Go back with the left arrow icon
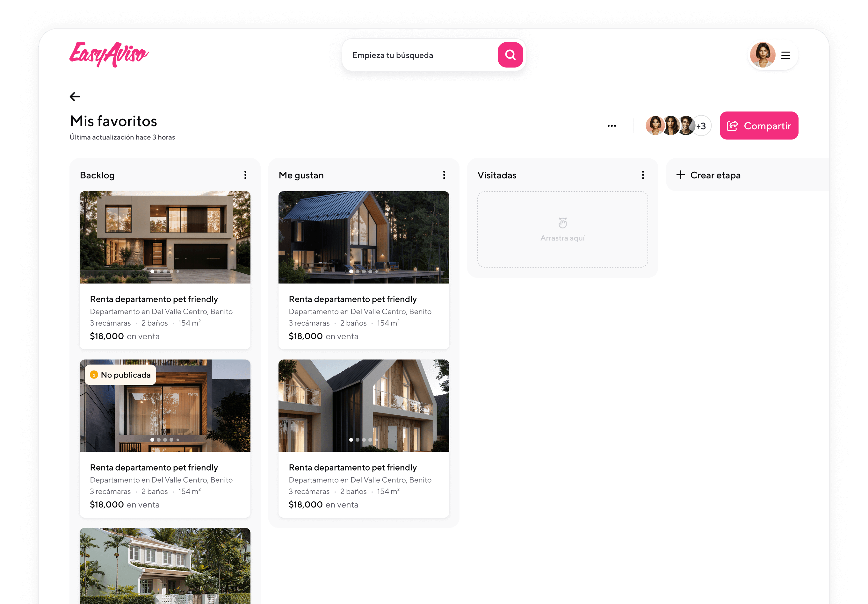The width and height of the screenshot is (868, 604). 75,97
